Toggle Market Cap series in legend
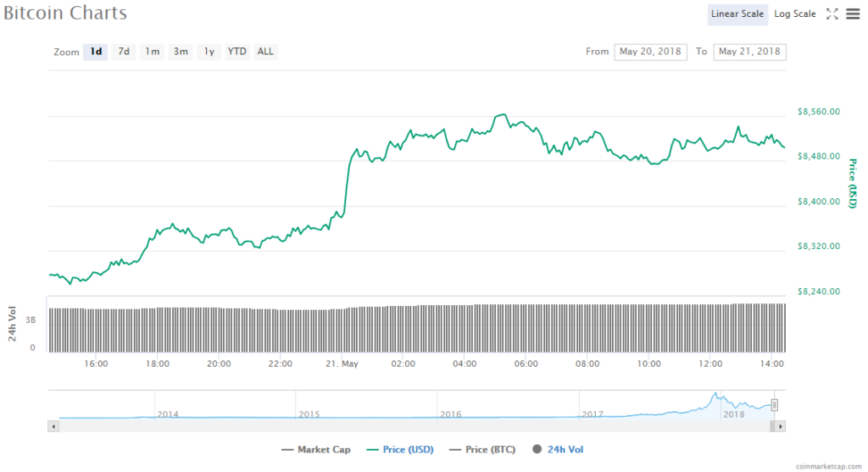The height and width of the screenshot is (472, 868). click(x=316, y=449)
